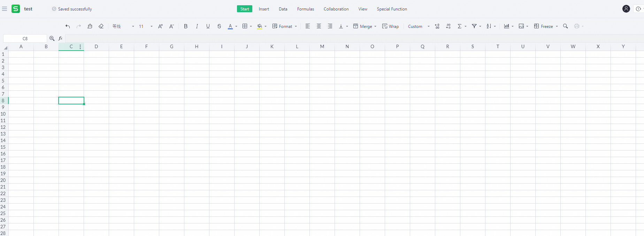Increase font size with A+ icon
The width and height of the screenshot is (644, 236).
coord(160,26)
